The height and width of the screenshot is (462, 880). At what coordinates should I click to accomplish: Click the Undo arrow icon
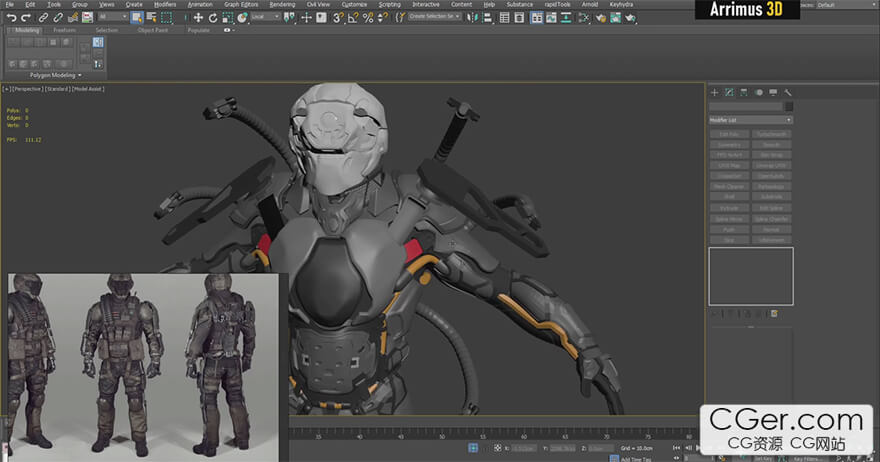(x=11, y=18)
